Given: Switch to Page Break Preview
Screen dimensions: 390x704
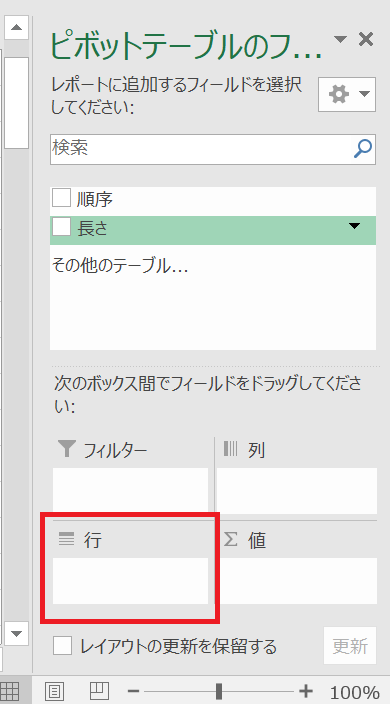Looking at the screenshot, I should tap(98, 691).
